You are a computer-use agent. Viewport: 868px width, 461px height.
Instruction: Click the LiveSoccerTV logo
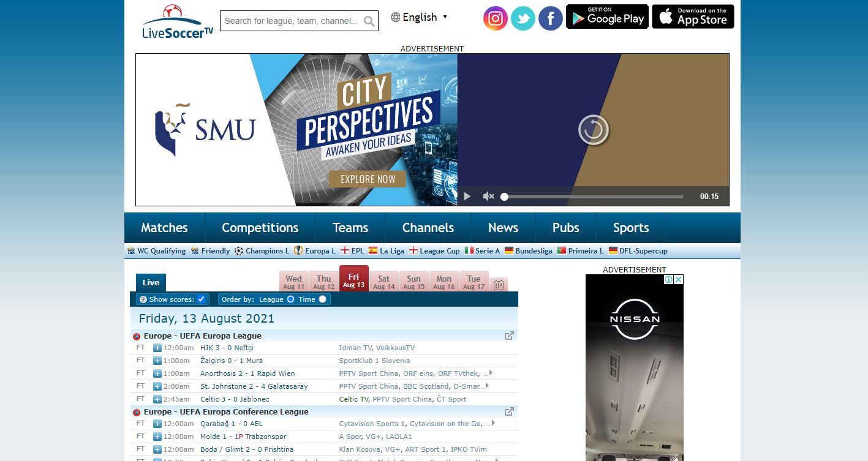177,22
